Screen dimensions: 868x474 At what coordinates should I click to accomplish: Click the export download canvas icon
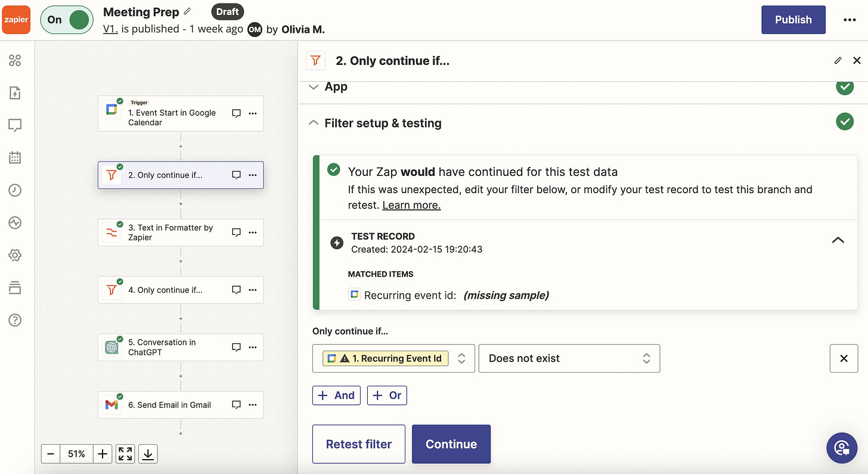pyautogui.click(x=148, y=454)
